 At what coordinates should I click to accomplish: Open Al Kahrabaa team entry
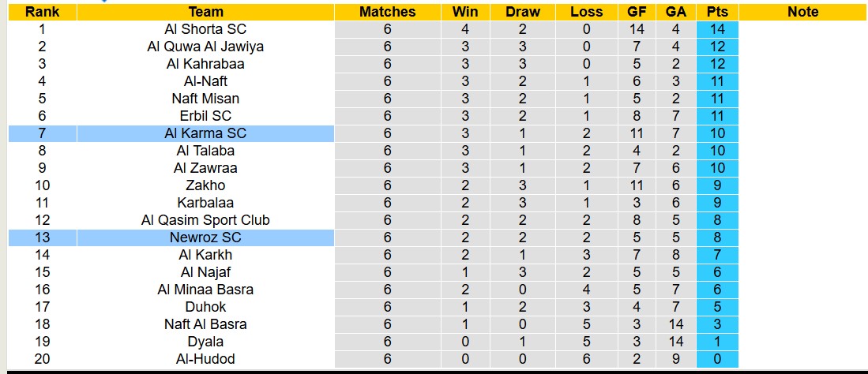(x=205, y=64)
